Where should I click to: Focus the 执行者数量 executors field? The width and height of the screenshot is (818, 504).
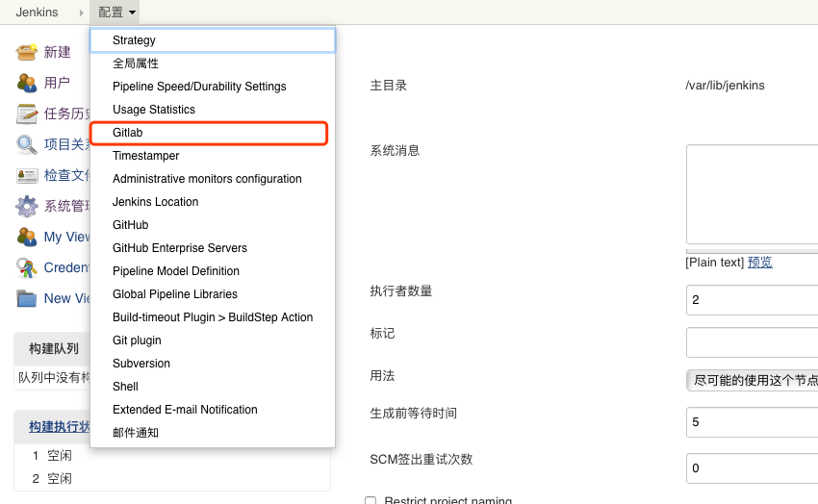pyautogui.click(x=752, y=299)
